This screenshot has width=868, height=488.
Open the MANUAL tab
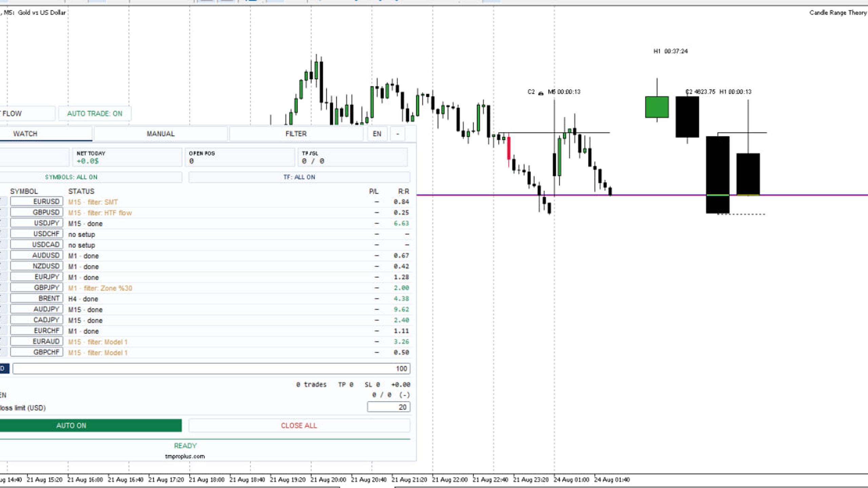click(x=160, y=134)
